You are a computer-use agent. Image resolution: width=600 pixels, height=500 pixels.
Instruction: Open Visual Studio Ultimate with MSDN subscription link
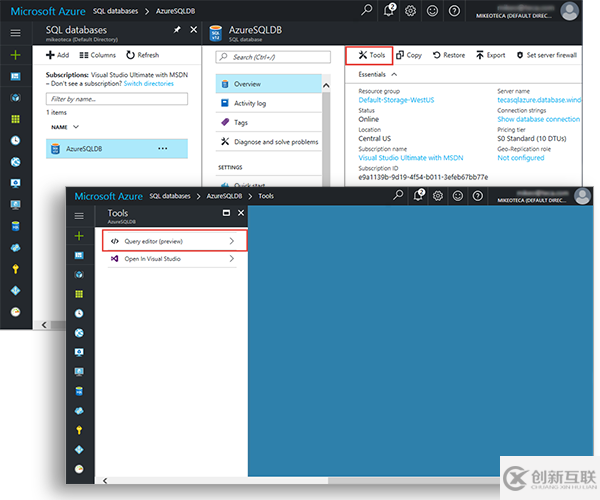411,158
